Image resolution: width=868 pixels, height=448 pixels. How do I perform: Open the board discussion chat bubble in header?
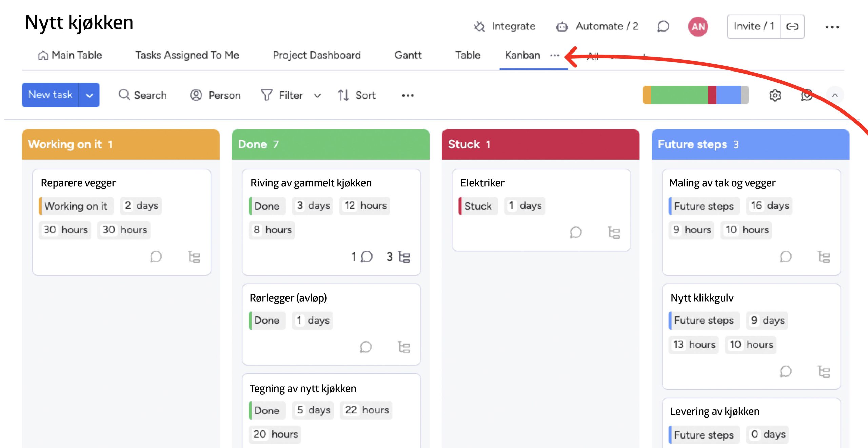(x=663, y=26)
